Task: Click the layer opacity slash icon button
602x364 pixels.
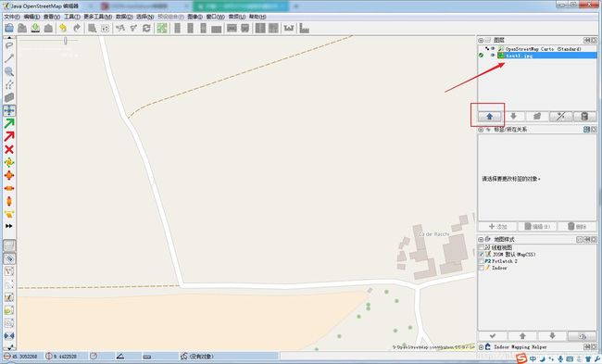Action: (561, 116)
